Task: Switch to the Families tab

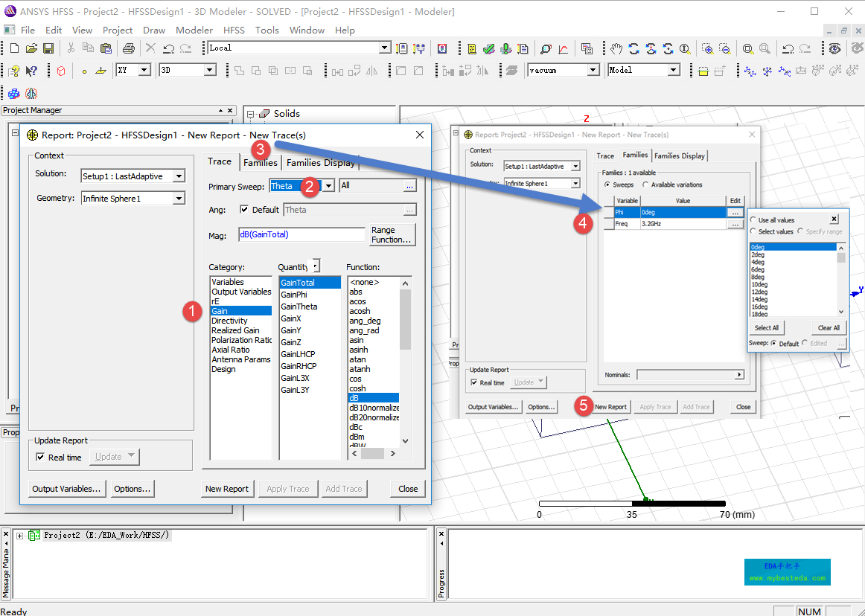Action: (x=261, y=162)
